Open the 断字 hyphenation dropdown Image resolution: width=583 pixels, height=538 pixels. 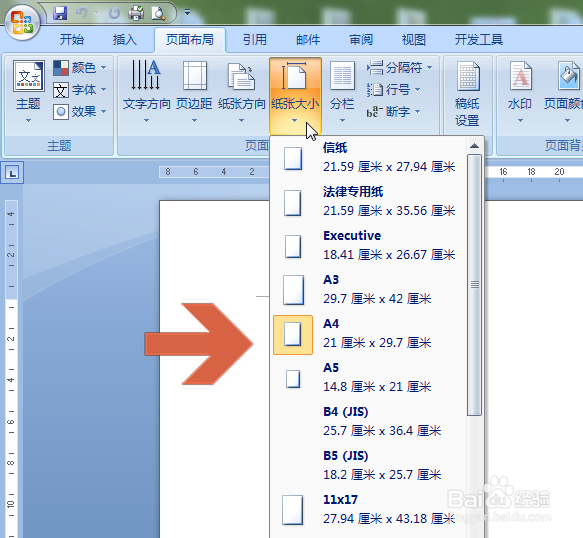coord(394,112)
